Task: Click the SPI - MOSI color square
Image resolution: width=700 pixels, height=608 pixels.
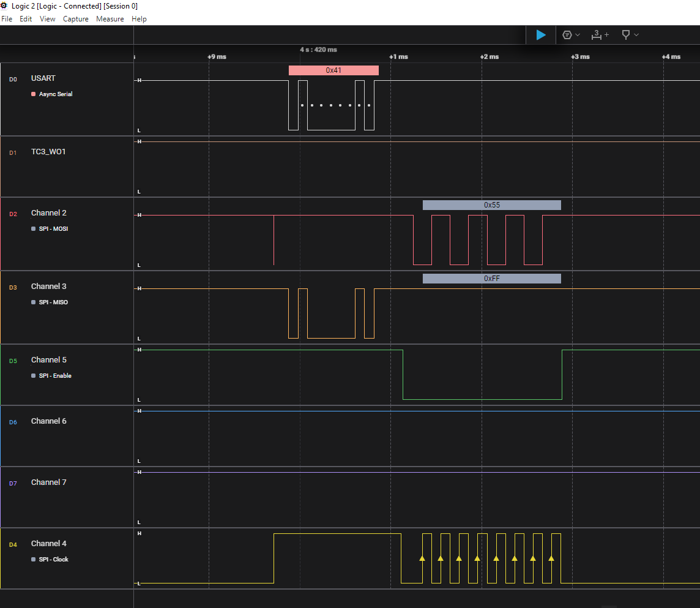Action: [x=34, y=229]
